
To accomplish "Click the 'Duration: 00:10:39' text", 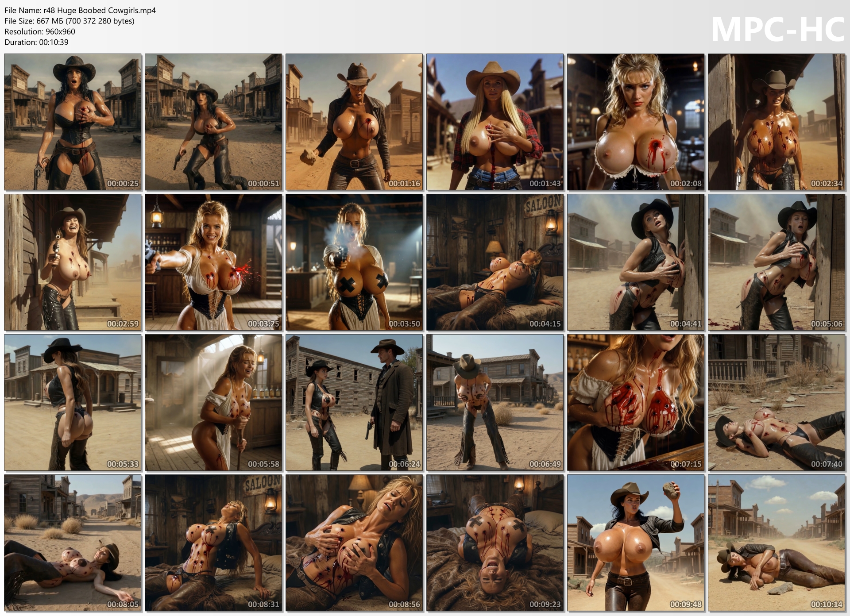I will (36, 42).
